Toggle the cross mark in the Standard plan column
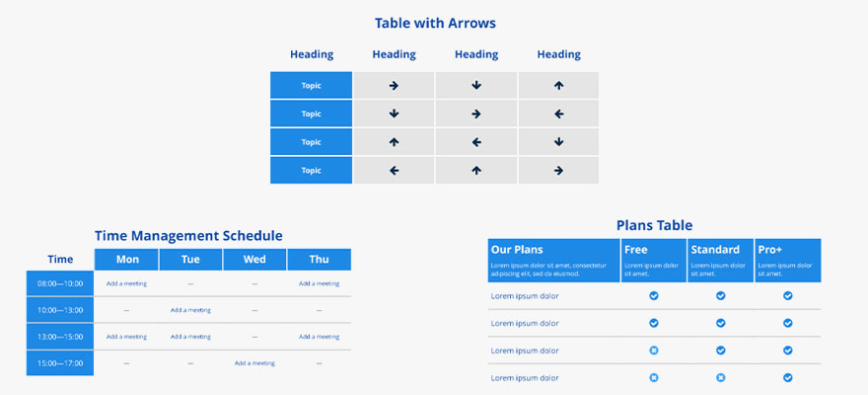Screen dimensions: 868x395 720,378
